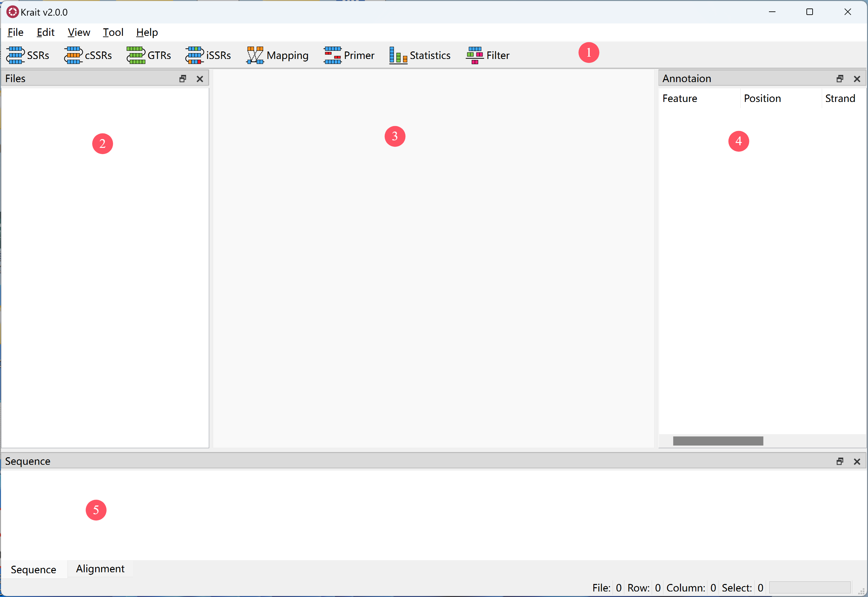Click the Krait app logo icon
This screenshot has height=597, width=868.
tap(12, 12)
